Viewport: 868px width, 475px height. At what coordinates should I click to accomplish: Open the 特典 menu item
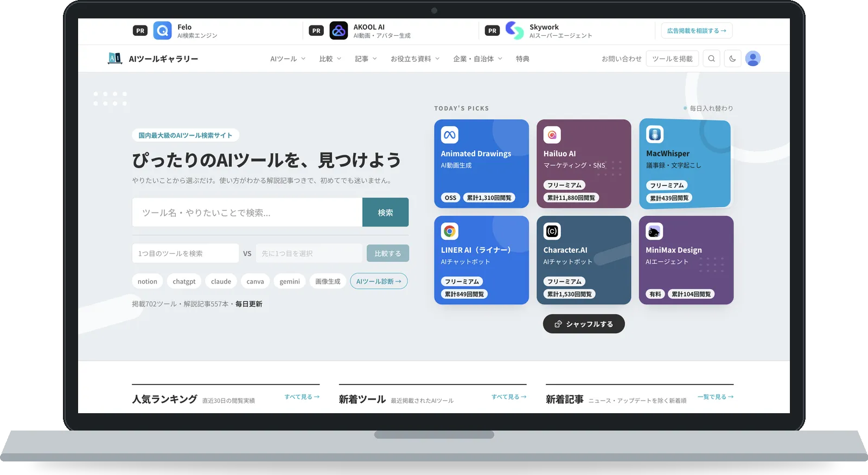coord(522,59)
